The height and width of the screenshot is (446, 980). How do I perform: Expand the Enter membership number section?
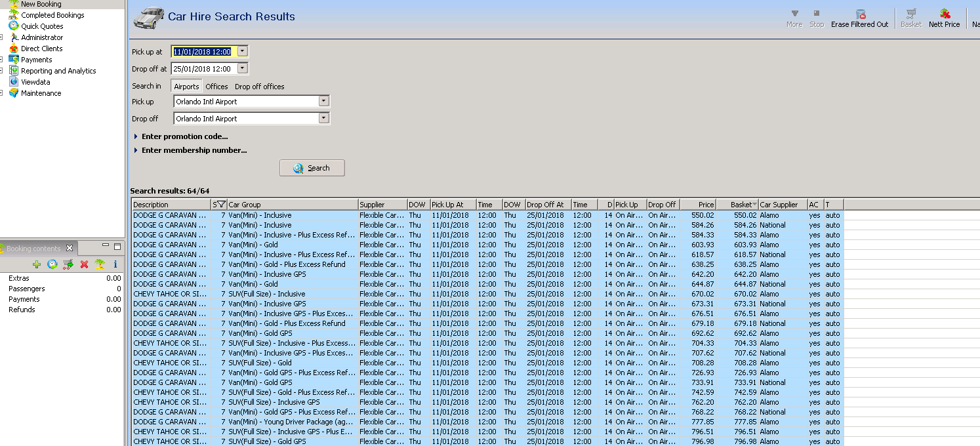tap(194, 150)
